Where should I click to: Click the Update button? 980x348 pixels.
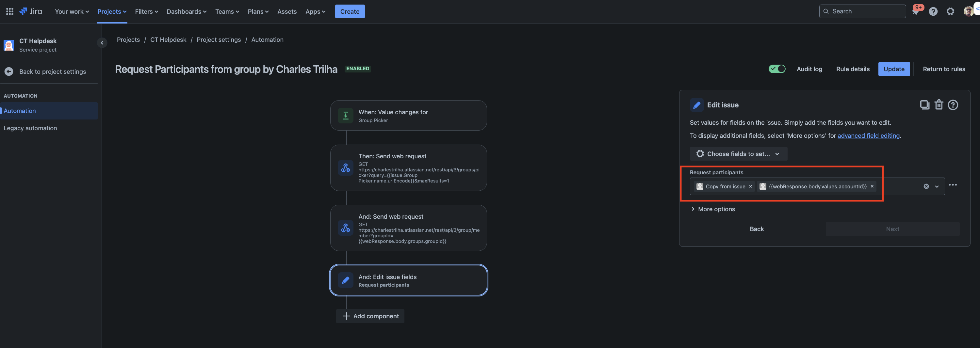[894, 69]
